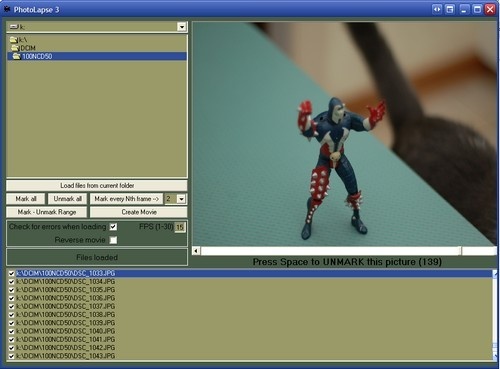500x369 pixels.
Task: Click the Files loaded status bar
Action: [97, 257]
